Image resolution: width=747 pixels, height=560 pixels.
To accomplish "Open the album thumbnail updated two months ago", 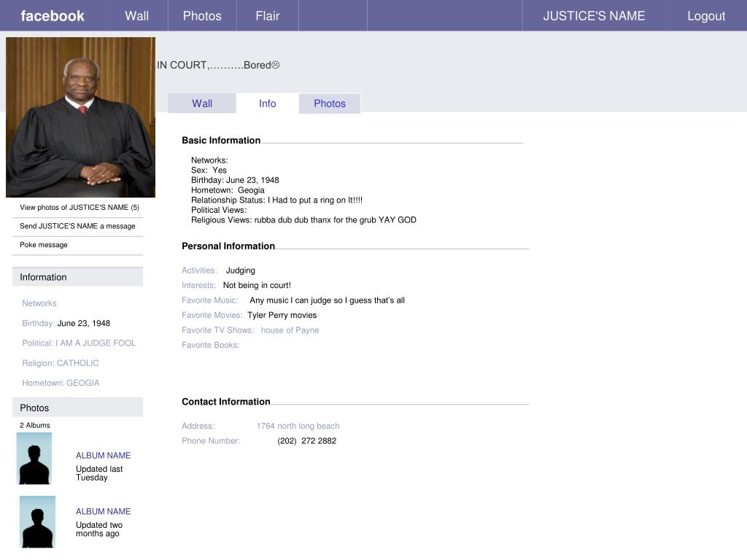I will coord(37,521).
